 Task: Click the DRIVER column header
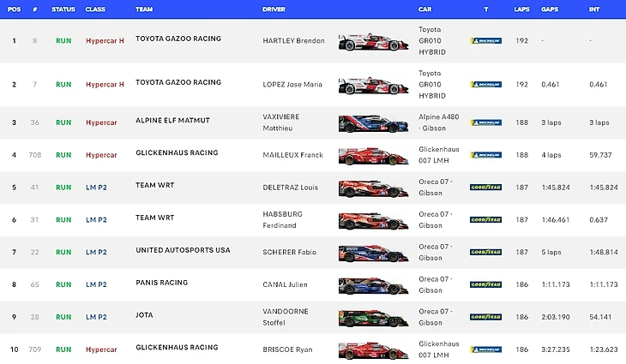[274, 9]
